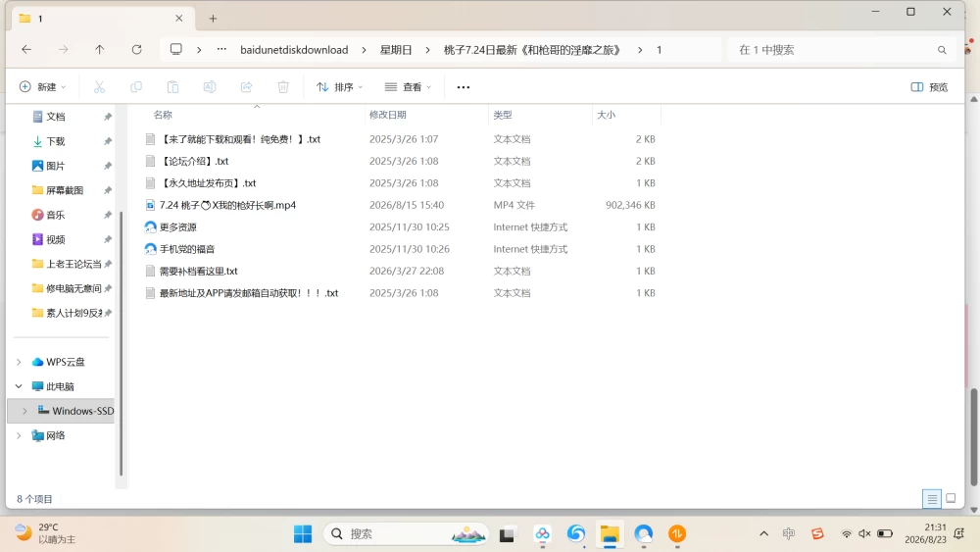Select the file 【论坛介绍】.txt
This screenshot has width=980, height=552.
point(194,162)
